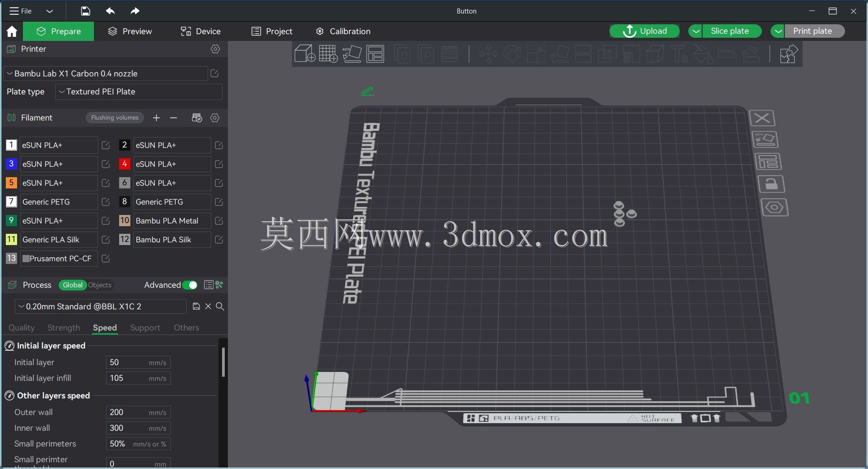Remove all objects on plate X icon
This screenshot has height=469, width=868.
762,118
